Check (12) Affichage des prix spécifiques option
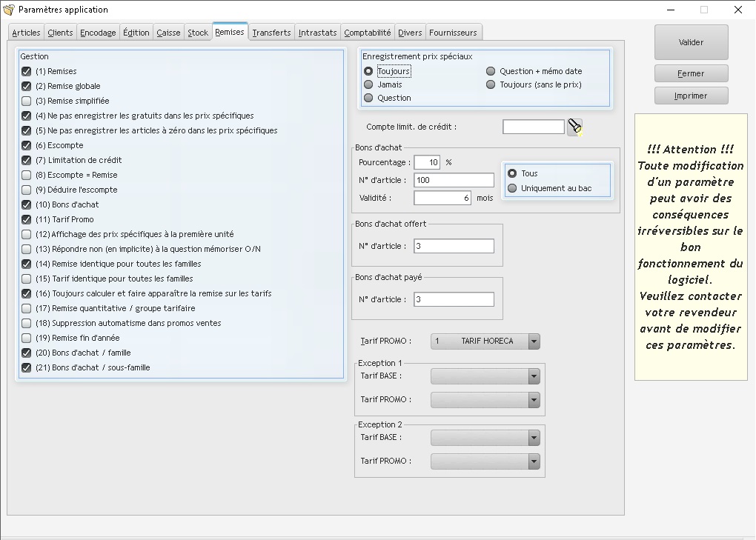Image resolution: width=756 pixels, height=540 pixels. (27, 235)
